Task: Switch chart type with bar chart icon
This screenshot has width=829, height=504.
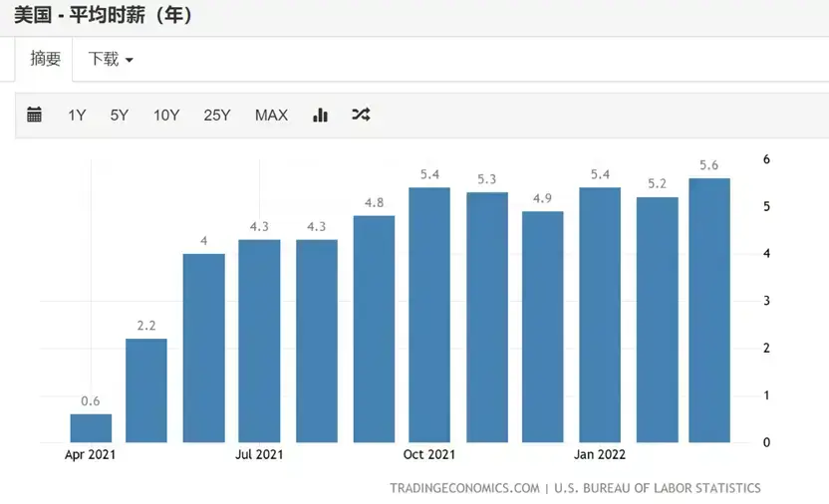Action: [x=321, y=115]
